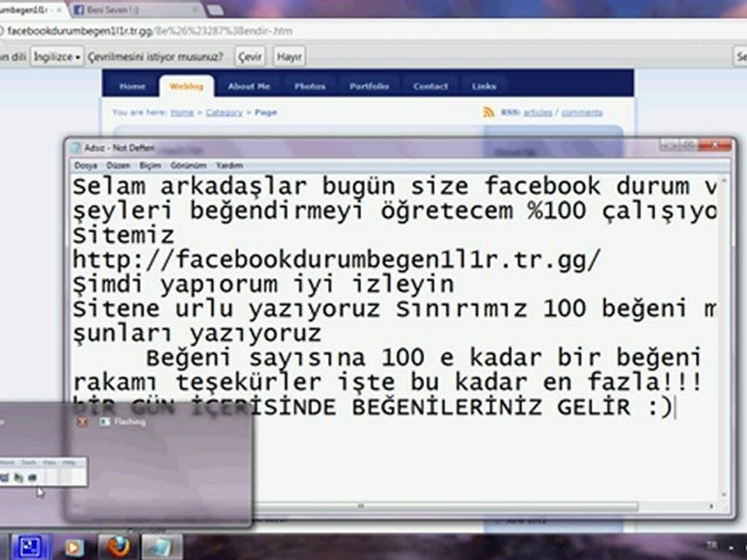Open the Dosya menu in Notepad

pos(86,166)
